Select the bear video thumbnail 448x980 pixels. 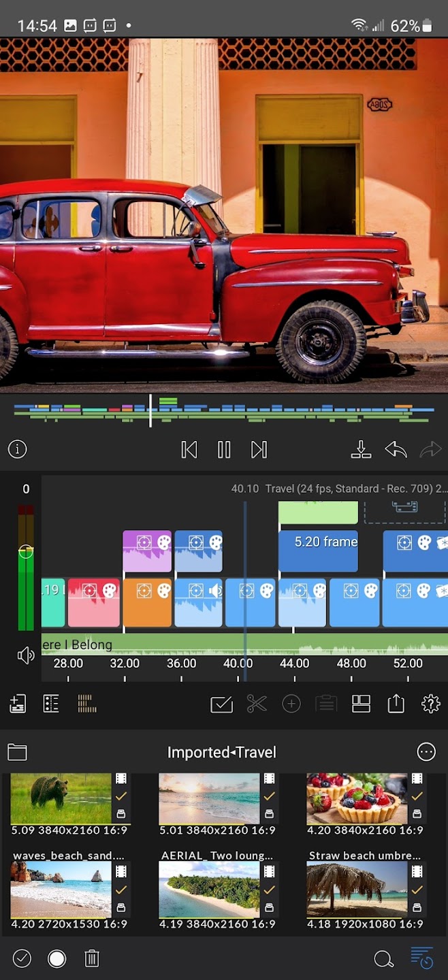[61, 798]
